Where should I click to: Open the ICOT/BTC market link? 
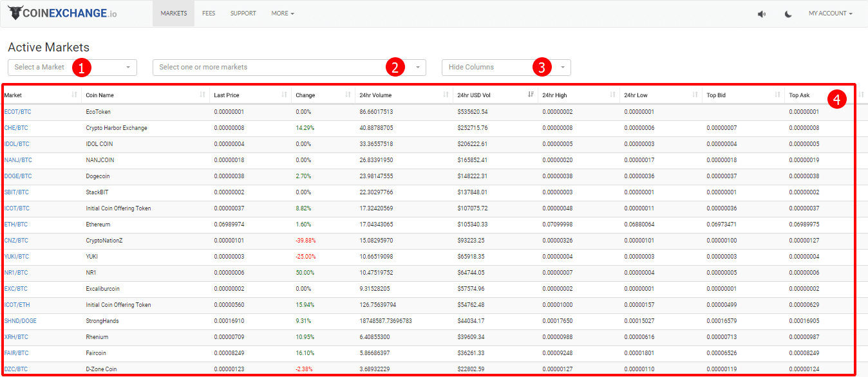(17, 208)
